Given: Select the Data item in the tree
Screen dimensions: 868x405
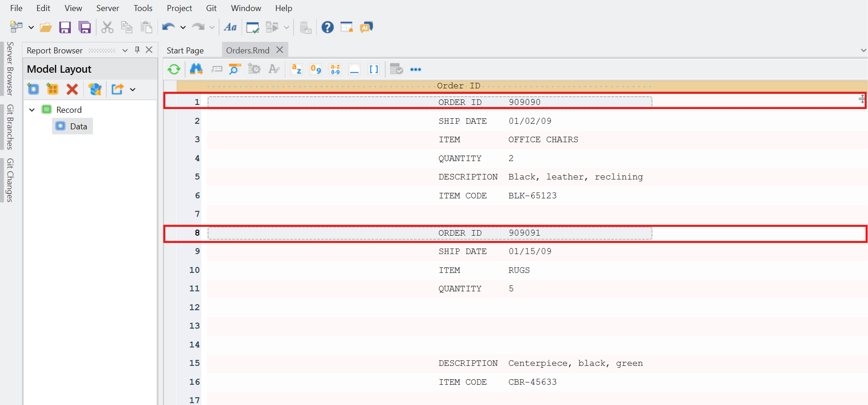Looking at the screenshot, I should (78, 127).
